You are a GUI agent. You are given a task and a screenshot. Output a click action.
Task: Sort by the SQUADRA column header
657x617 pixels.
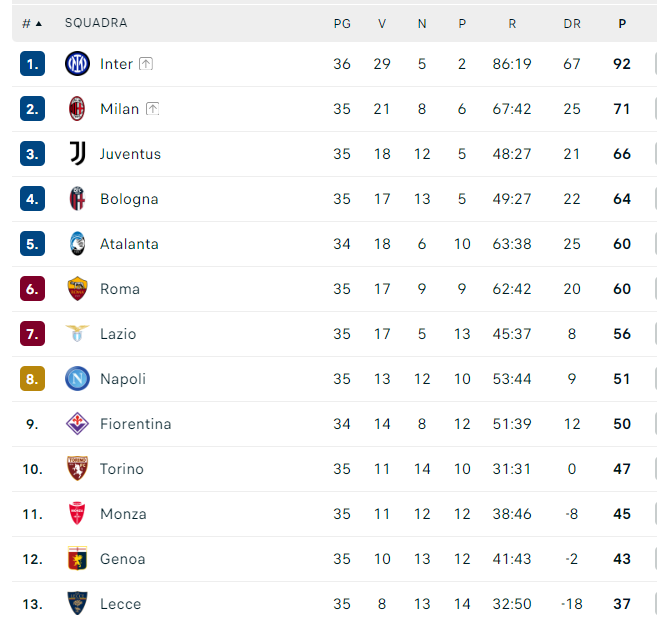(x=96, y=23)
